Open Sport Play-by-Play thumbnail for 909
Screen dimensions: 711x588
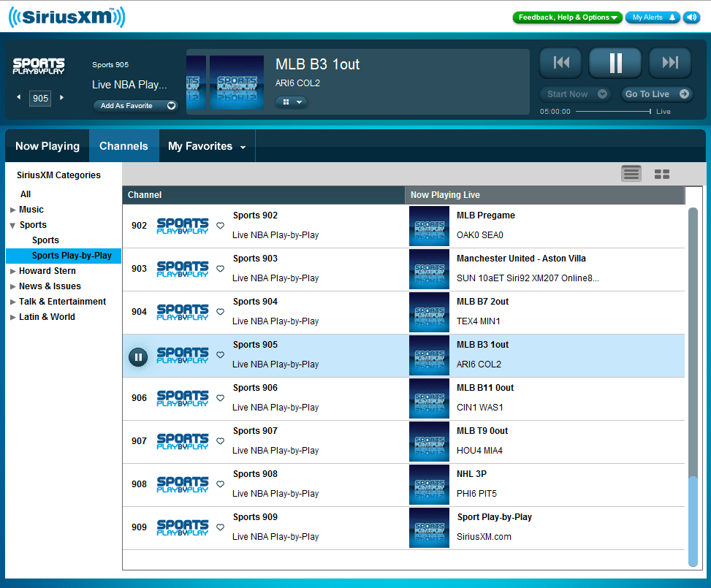[429, 527]
